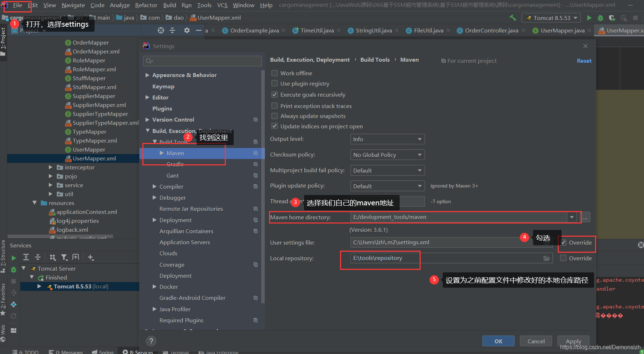Select Remote Jar Repositories settings item
The height and width of the screenshot is (354, 644).
tap(191, 209)
